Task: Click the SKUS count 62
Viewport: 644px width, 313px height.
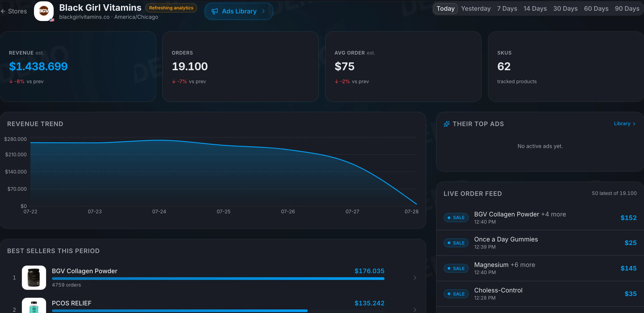Action: point(504,66)
